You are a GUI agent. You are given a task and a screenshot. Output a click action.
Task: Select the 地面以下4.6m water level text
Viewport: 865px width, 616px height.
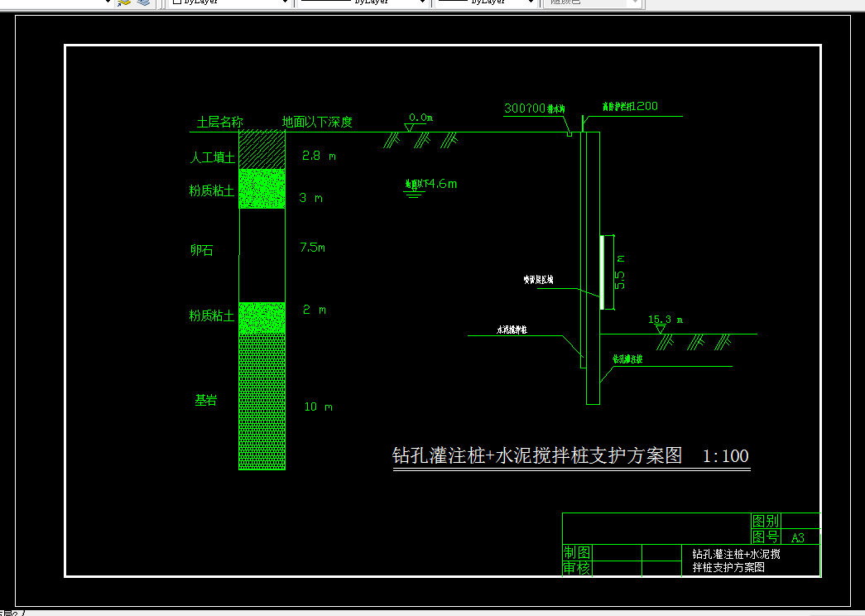pyautogui.click(x=431, y=184)
